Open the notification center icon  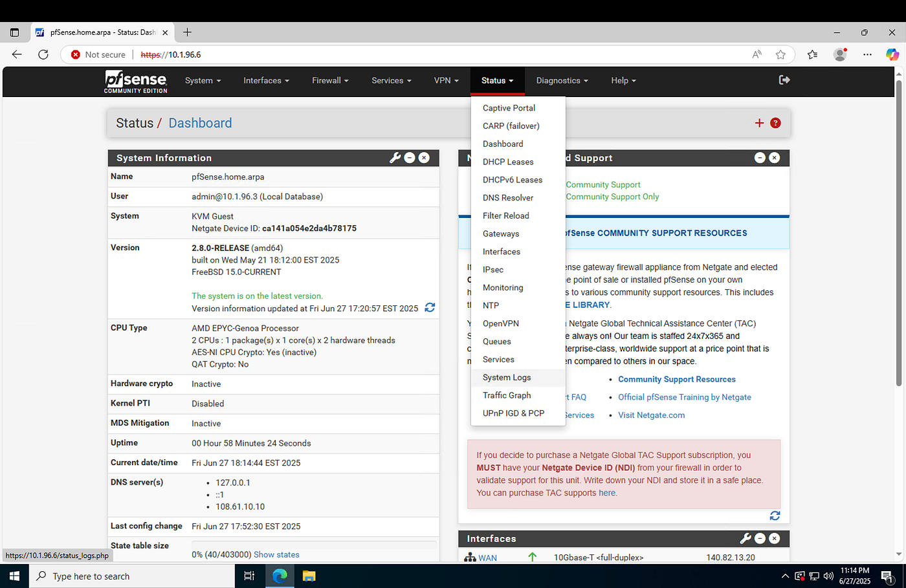(x=887, y=576)
